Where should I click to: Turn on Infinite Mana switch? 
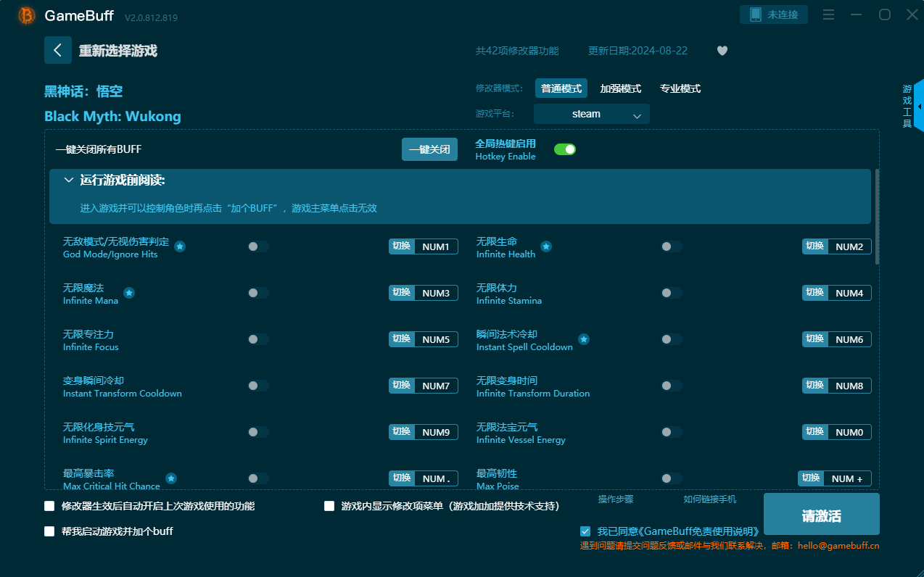tap(258, 293)
